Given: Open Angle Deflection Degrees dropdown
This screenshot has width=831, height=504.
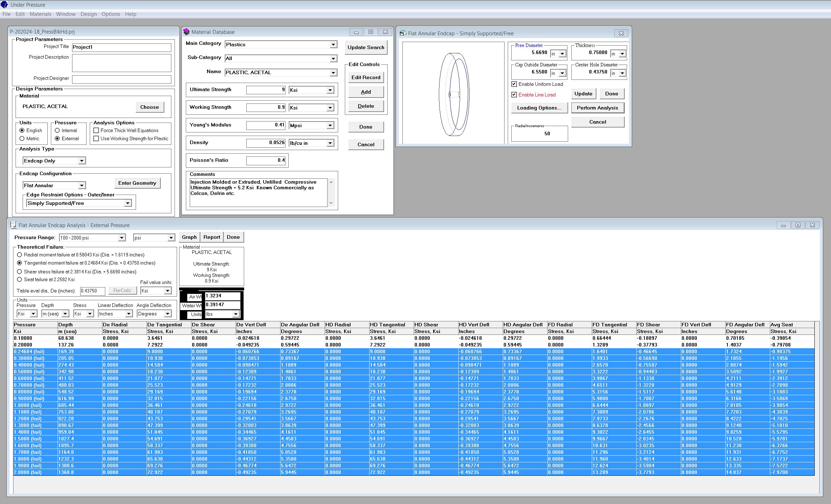Looking at the screenshot, I should [167, 314].
